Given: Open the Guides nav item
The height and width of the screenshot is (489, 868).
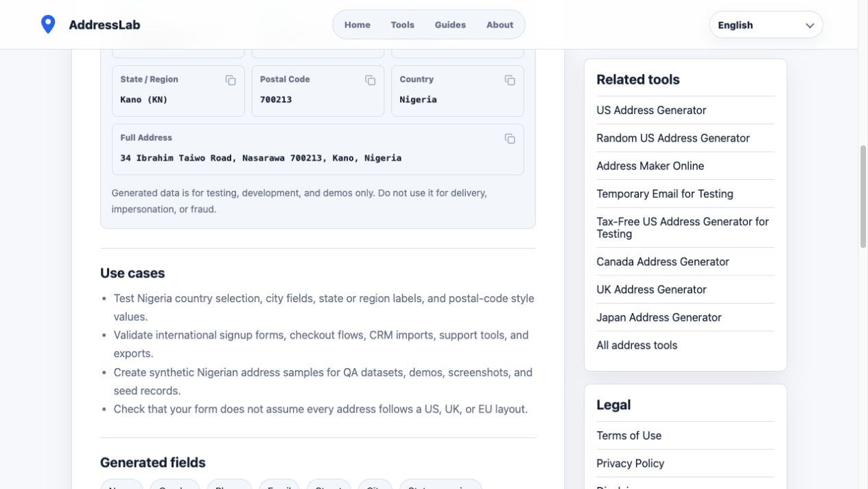Looking at the screenshot, I should (x=450, y=25).
